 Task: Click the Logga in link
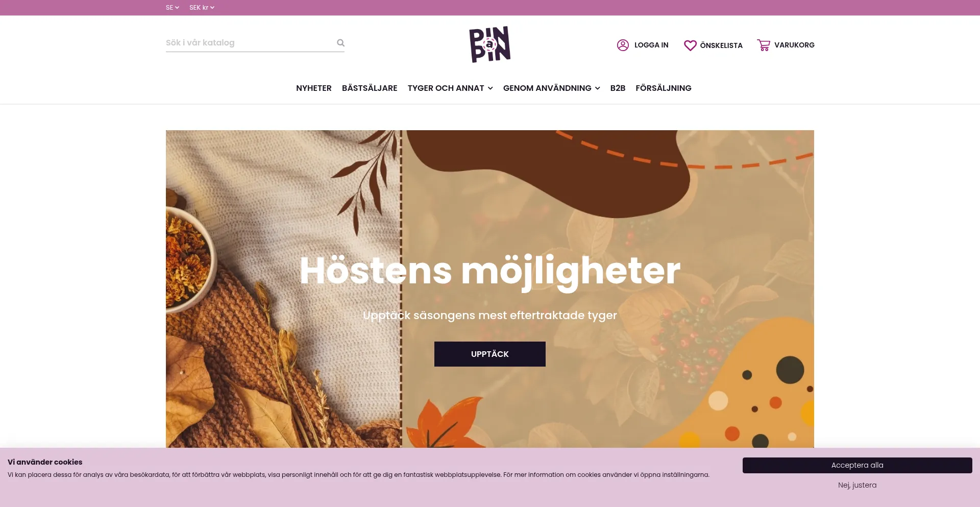pos(651,45)
